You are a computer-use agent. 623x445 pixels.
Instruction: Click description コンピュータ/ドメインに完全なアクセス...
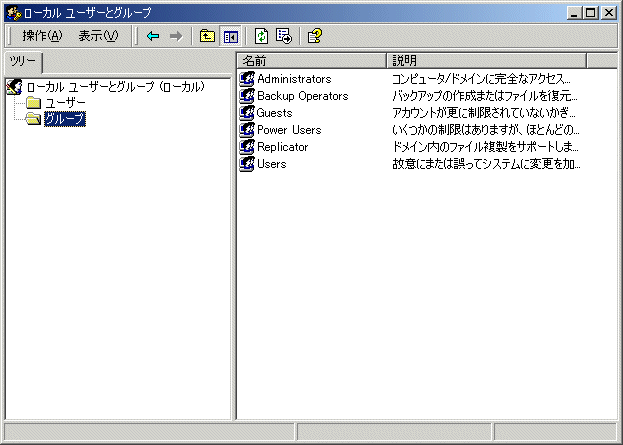click(x=481, y=79)
